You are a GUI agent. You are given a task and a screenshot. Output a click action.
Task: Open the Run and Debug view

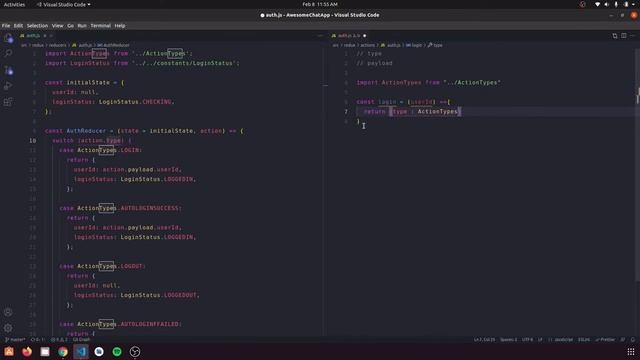click(8, 86)
